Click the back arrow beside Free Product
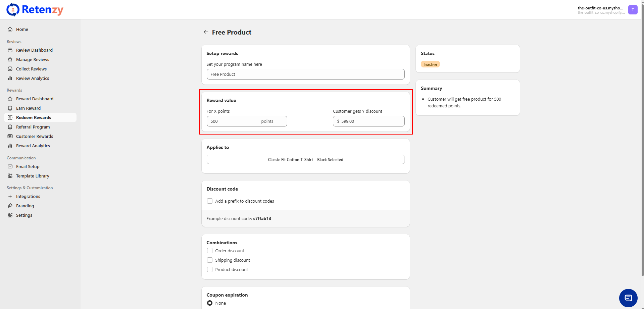644x309 pixels. (206, 32)
